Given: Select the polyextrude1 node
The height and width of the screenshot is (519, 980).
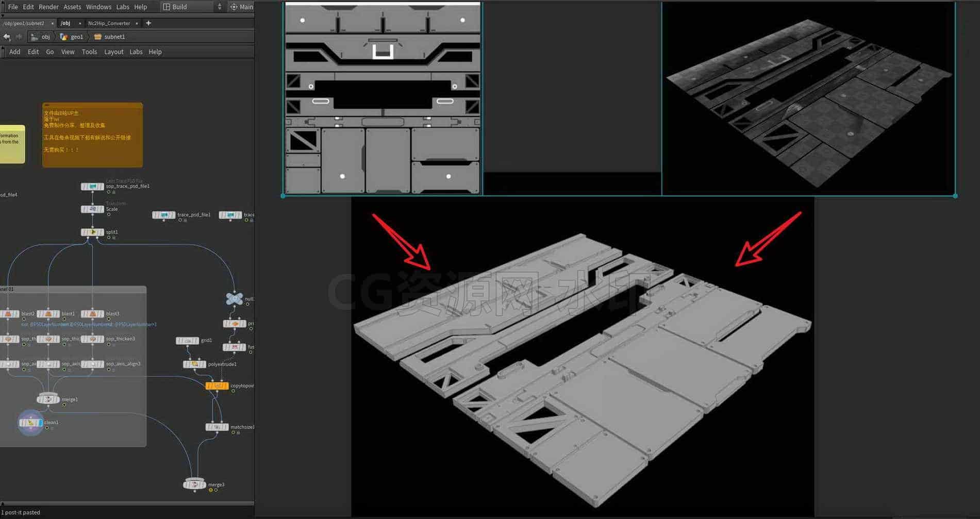Looking at the screenshot, I should (195, 364).
